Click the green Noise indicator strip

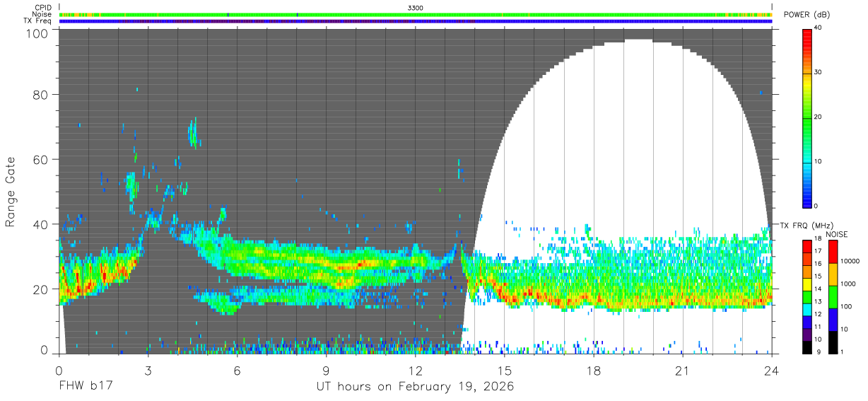click(416, 14)
